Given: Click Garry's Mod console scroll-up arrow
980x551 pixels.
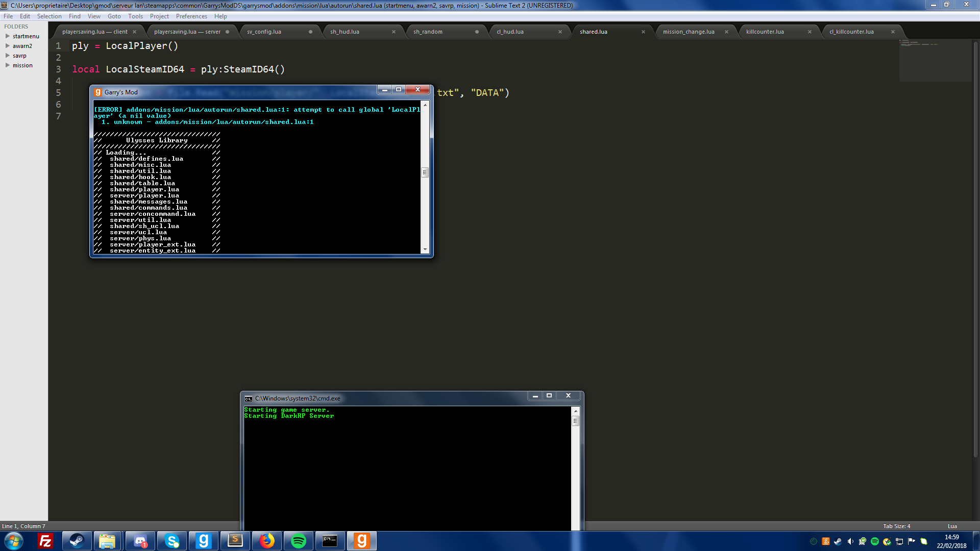Looking at the screenshot, I should (x=425, y=105).
